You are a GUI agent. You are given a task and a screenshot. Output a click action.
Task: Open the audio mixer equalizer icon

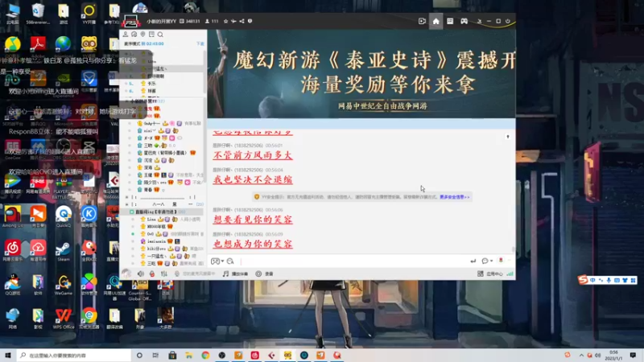coord(164,274)
